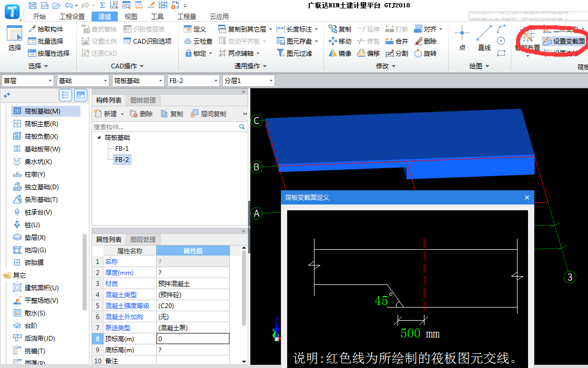Click the 按属性选择 select by attribute tool
This screenshot has height=368, width=588.
tap(49, 53)
